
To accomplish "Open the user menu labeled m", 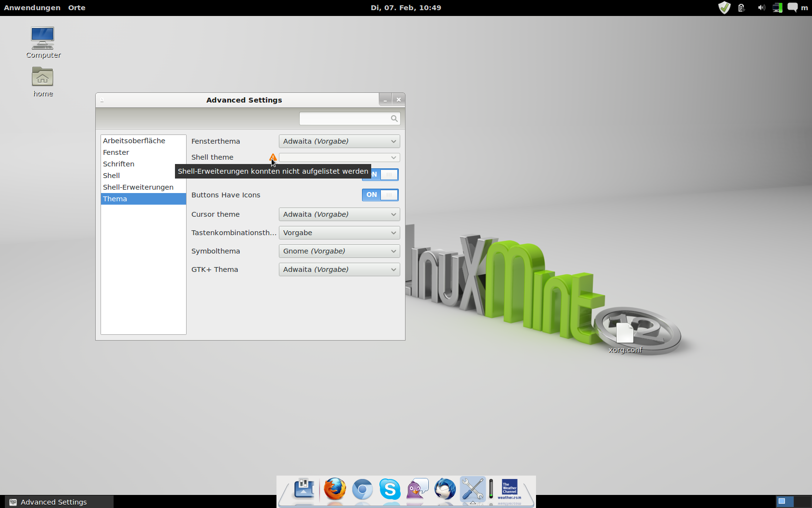I will 804,8.
